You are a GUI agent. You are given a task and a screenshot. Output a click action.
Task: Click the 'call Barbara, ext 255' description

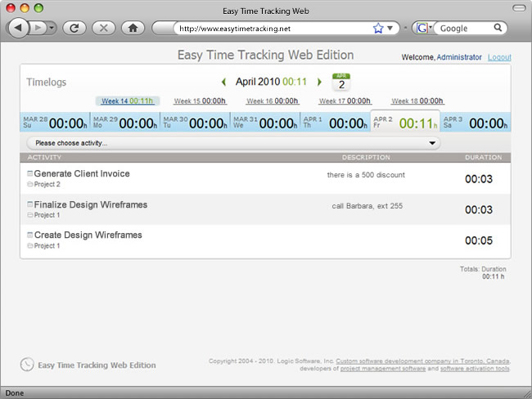click(367, 206)
